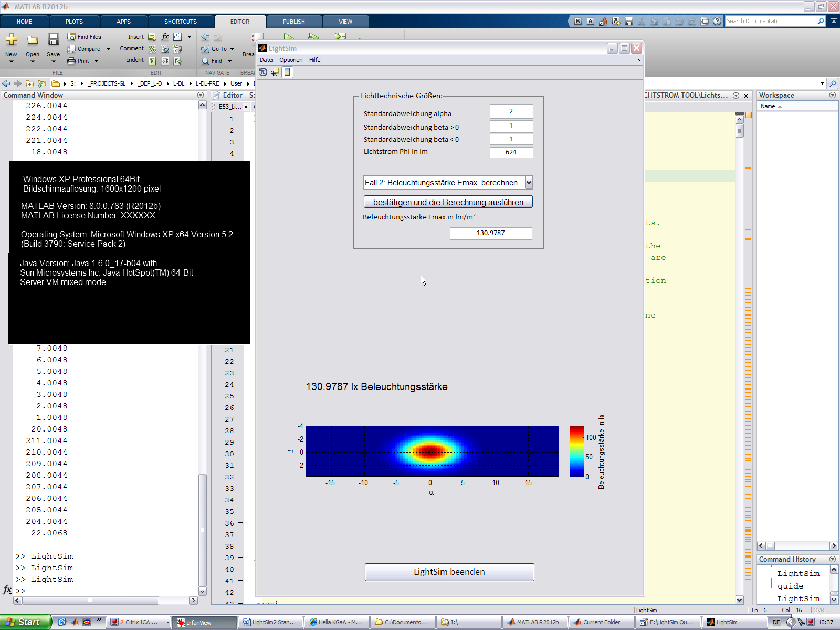The width and height of the screenshot is (840, 630).
Task: Click the Insert function fx icon
Action: pos(165,37)
